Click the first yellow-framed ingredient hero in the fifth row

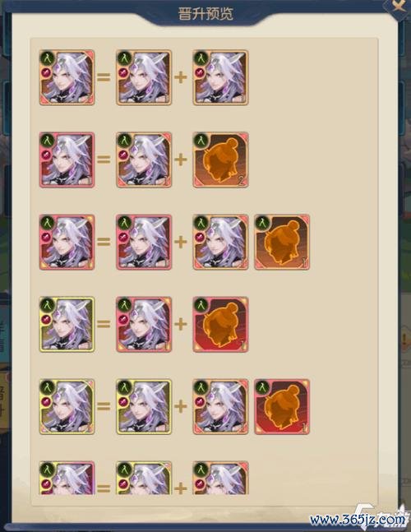(x=144, y=406)
